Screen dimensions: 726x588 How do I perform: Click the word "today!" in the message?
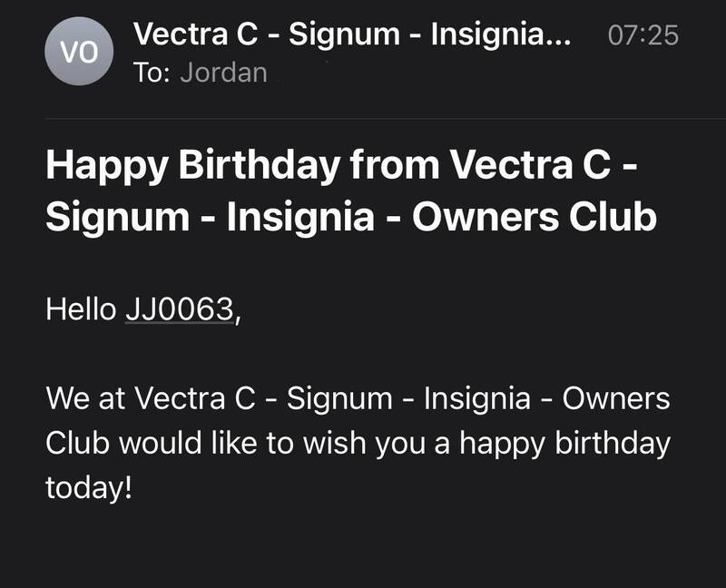click(x=89, y=488)
